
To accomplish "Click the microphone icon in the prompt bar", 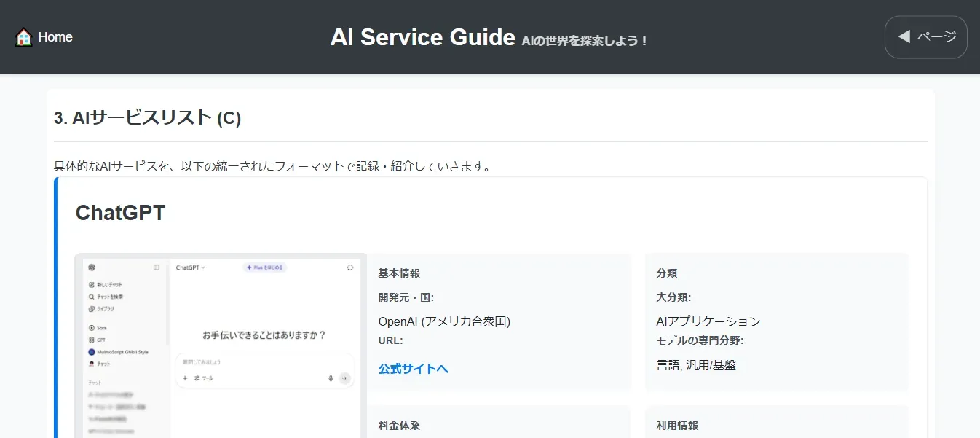I will (x=331, y=378).
